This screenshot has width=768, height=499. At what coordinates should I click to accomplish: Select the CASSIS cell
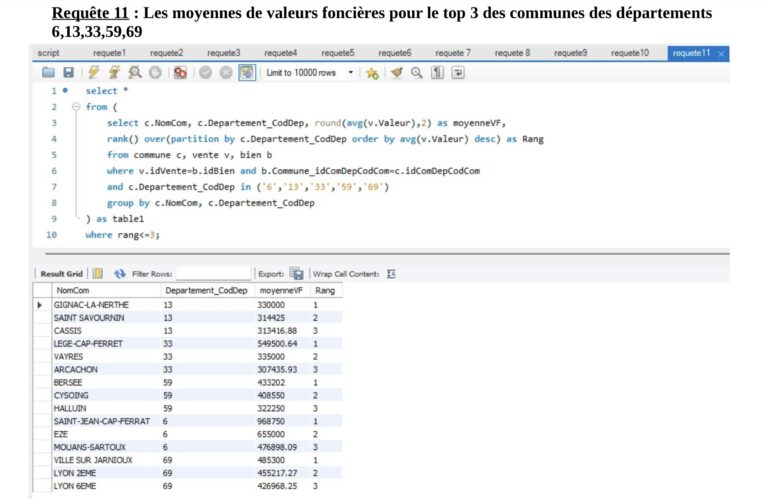[106, 331]
